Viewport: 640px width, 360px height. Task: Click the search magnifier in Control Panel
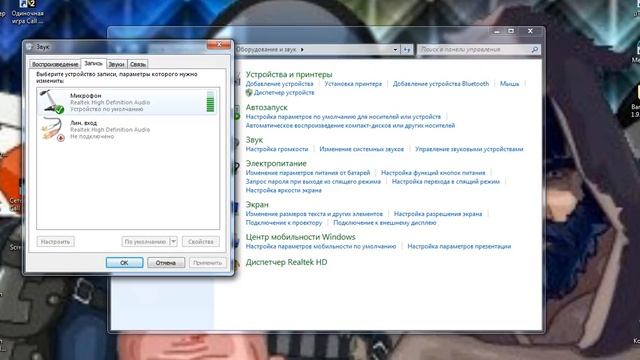(534, 49)
